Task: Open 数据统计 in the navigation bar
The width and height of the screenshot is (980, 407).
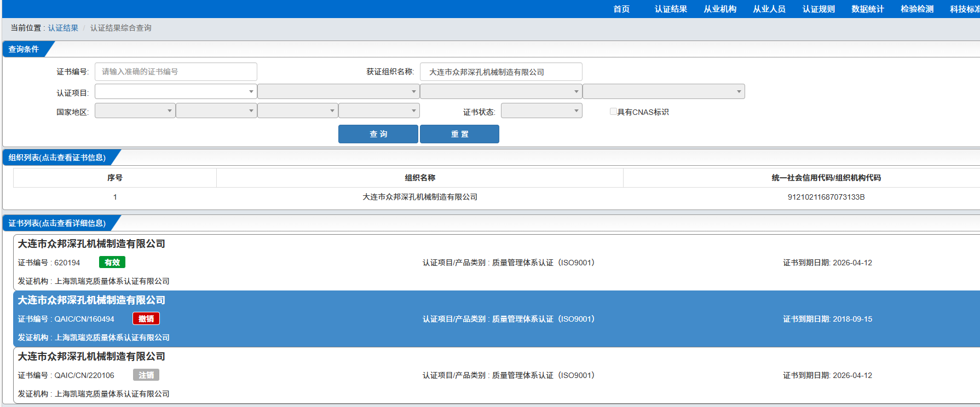Action: [x=868, y=9]
